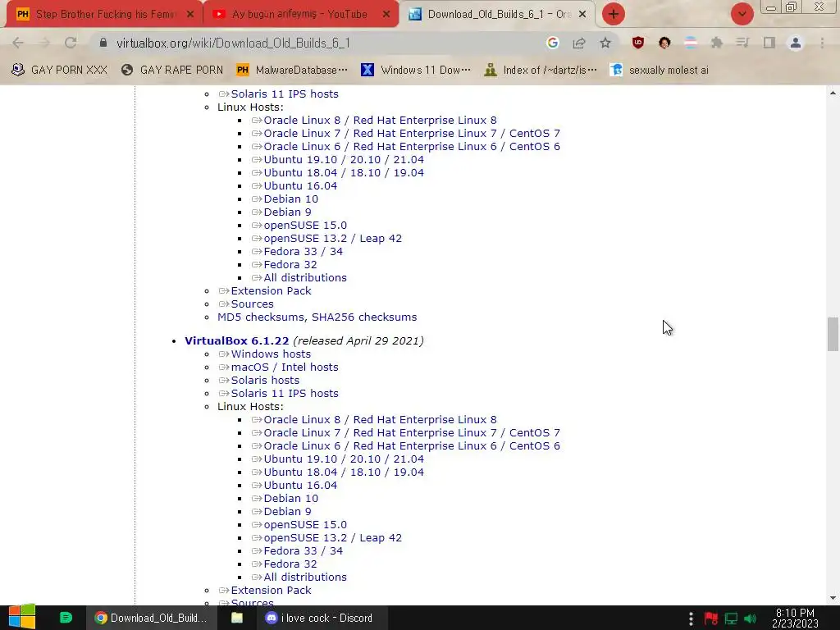
Task: Click the VirtualBox 6.1.22 heading link
Action: (237, 340)
